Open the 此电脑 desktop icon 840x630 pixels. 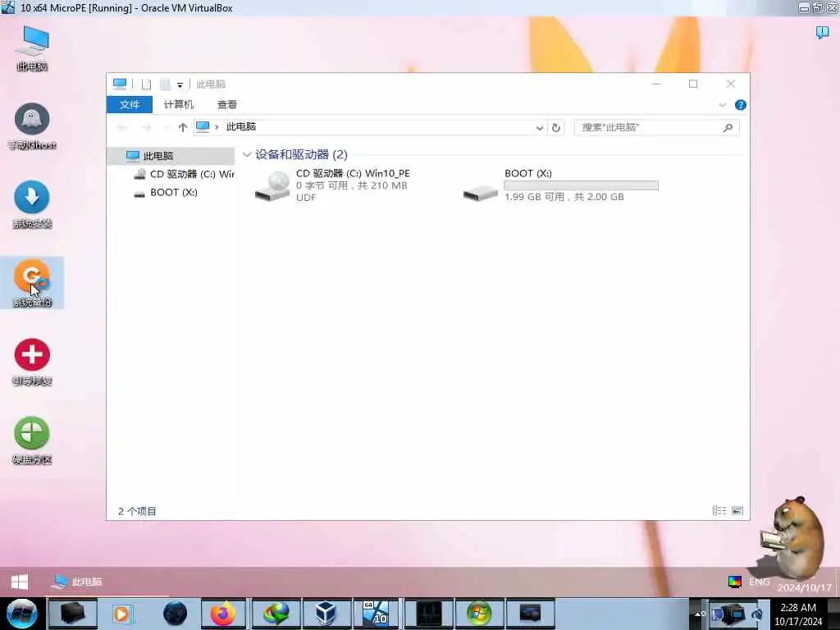(32, 48)
